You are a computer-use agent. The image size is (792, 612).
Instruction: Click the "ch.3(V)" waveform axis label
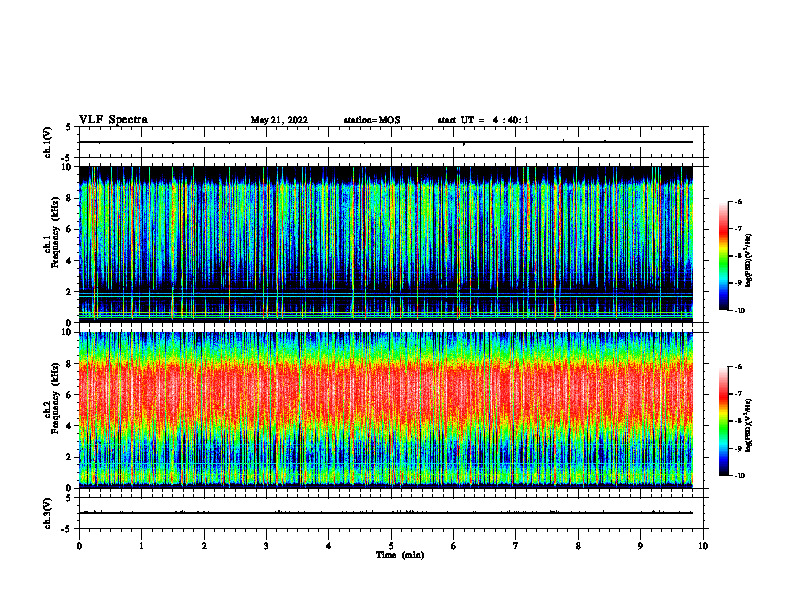48,513
